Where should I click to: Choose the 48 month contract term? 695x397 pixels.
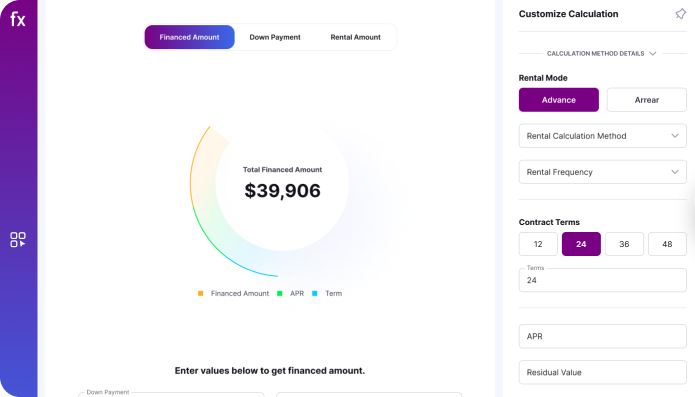click(667, 244)
